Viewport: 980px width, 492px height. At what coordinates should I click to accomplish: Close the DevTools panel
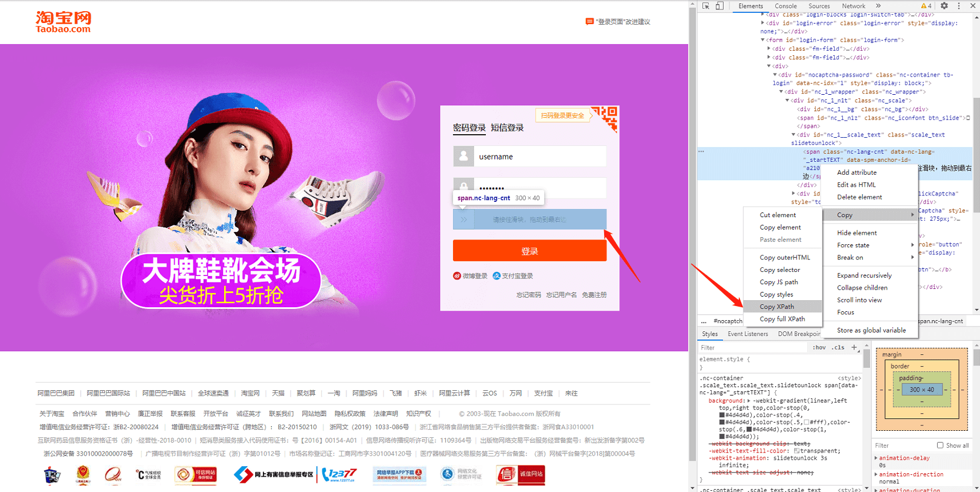tap(973, 6)
